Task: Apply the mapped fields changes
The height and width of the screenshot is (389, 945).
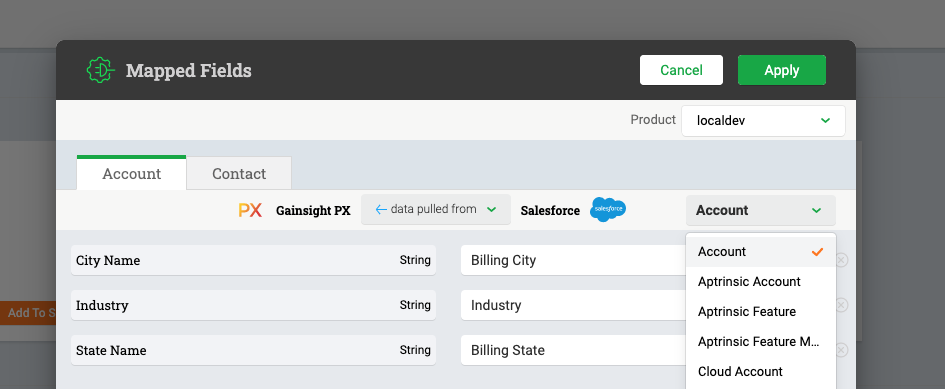Action: [x=782, y=70]
